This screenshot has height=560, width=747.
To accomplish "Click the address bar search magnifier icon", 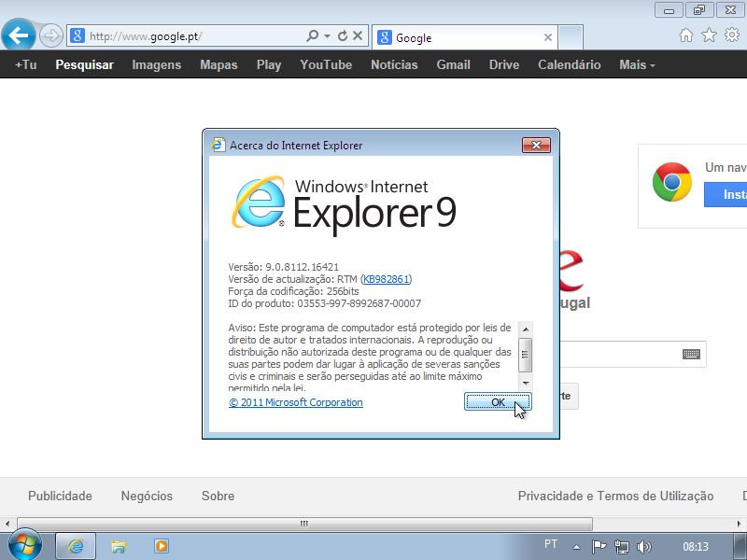I will click(x=312, y=35).
